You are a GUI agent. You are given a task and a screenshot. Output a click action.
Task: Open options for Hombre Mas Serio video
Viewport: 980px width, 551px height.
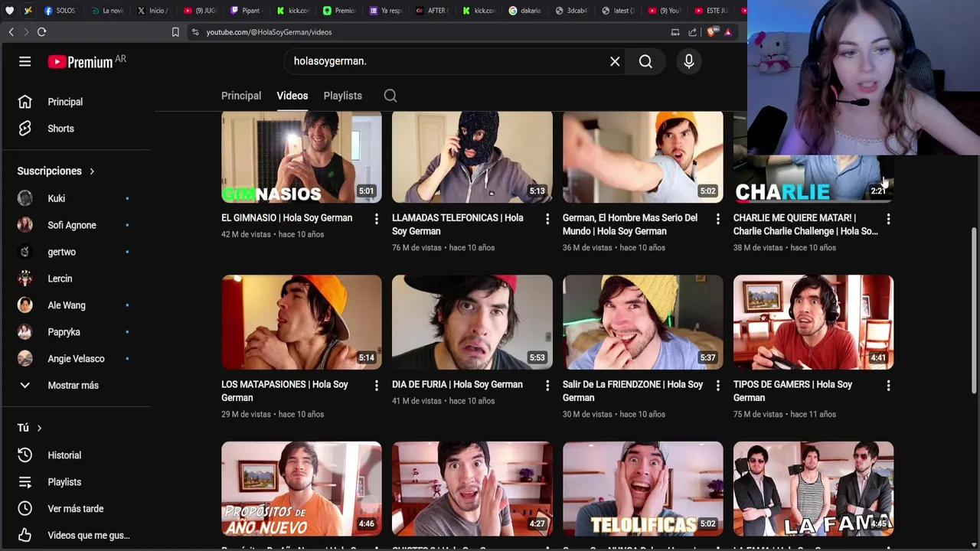(717, 220)
